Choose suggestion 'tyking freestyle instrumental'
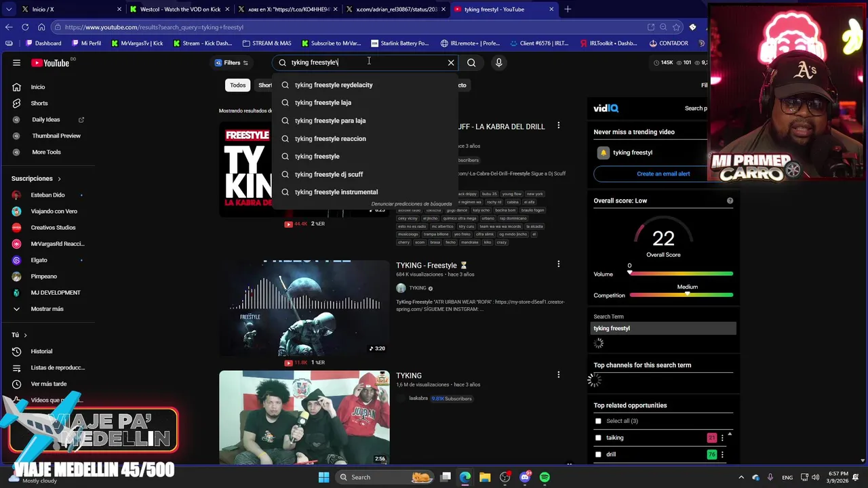Image resolution: width=868 pixels, height=488 pixels. coord(366,192)
